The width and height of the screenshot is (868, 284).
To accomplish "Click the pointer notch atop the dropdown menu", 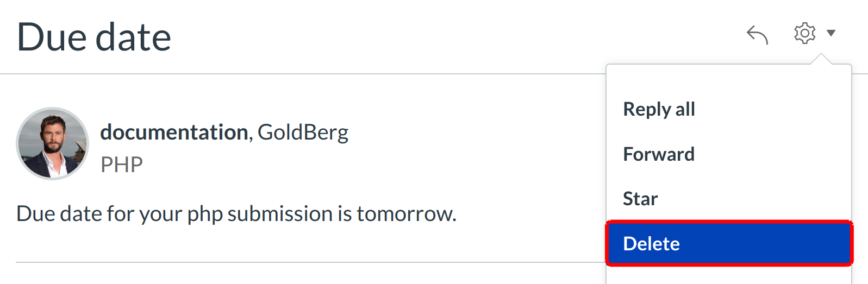I will (x=821, y=59).
